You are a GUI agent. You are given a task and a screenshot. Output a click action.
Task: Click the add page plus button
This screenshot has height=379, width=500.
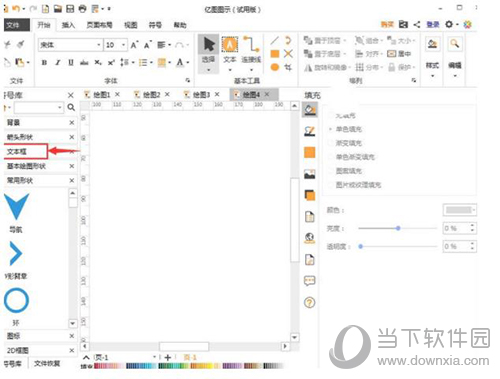168,358
